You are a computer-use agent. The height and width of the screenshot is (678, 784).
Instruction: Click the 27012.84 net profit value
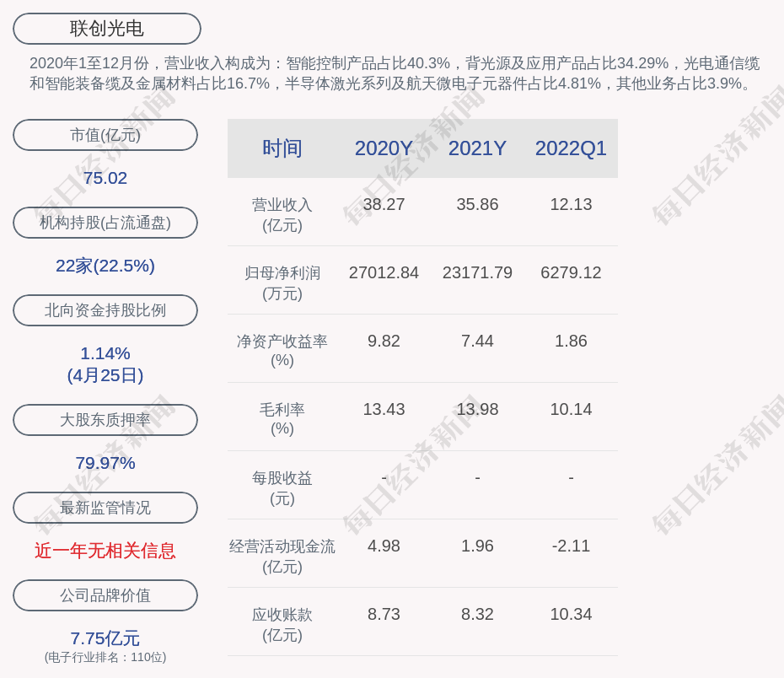point(384,273)
